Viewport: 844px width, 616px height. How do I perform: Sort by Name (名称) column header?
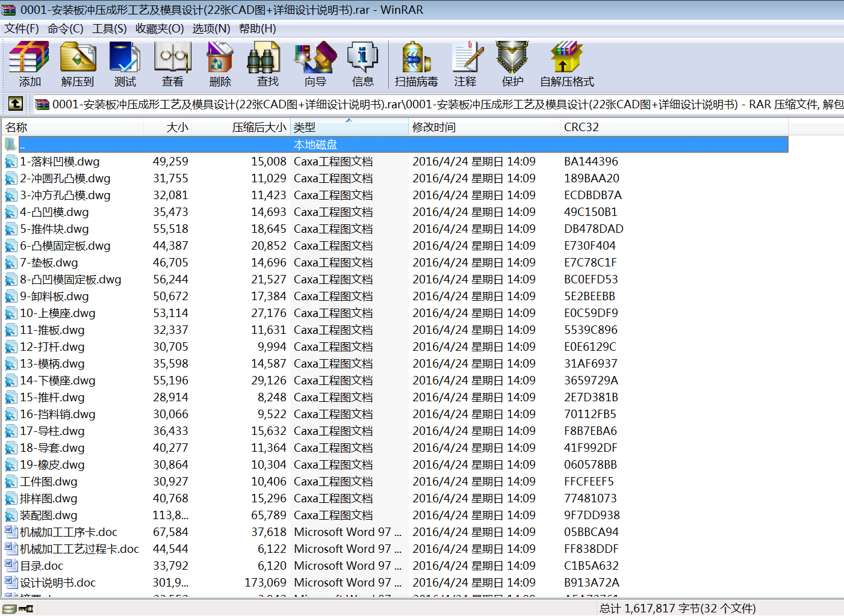coord(73,127)
